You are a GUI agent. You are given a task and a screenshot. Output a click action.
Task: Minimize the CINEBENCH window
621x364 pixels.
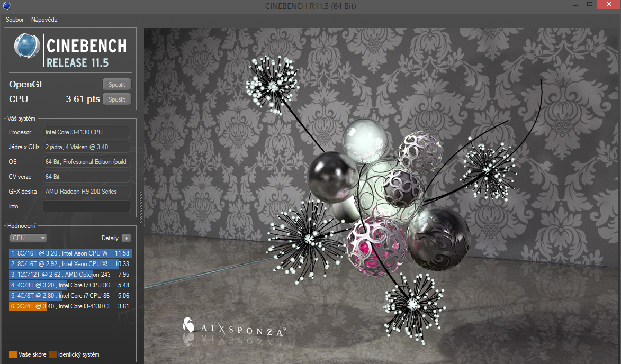pos(574,5)
